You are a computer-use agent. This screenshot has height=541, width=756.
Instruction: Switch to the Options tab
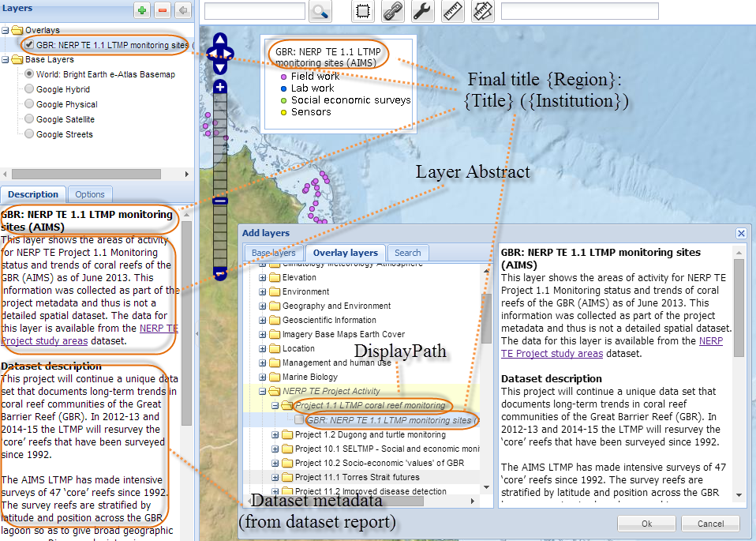(x=90, y=194)
